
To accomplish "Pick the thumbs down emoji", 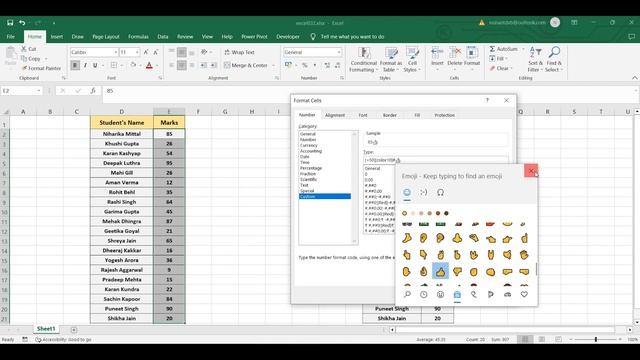I will [x=457, y=271].
